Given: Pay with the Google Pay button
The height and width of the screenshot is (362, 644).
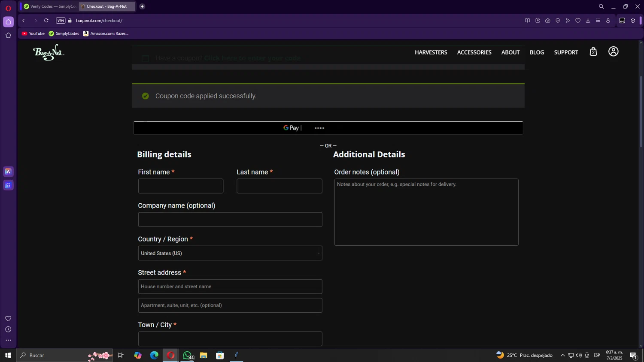Looking at the screenshot, I should click(x=328, y=128).
